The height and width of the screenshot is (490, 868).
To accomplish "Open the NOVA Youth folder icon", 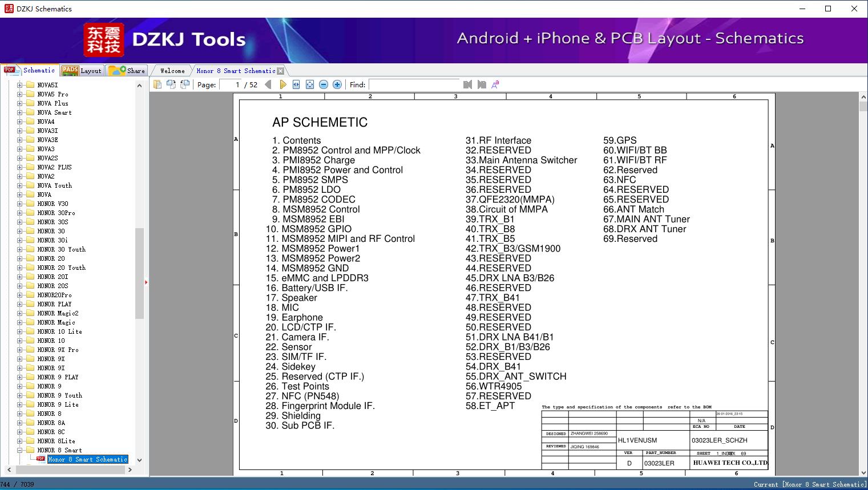I will click(30, 185).
